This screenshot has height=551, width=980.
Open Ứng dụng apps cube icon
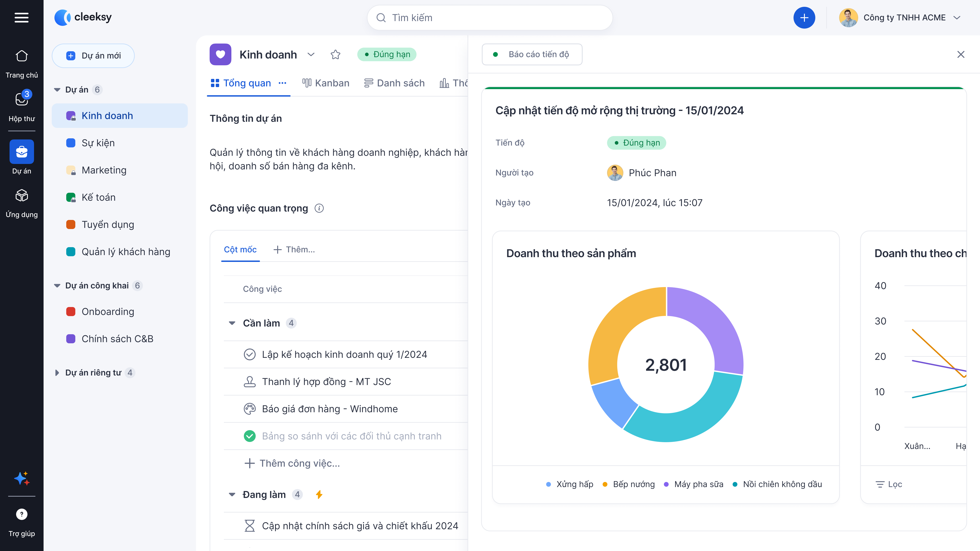(21, 195)
